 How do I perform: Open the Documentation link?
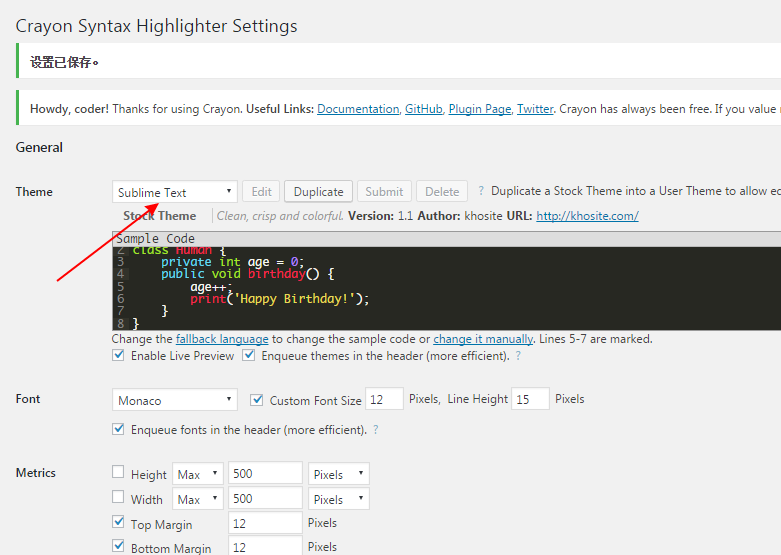click(x=358, y=109)
